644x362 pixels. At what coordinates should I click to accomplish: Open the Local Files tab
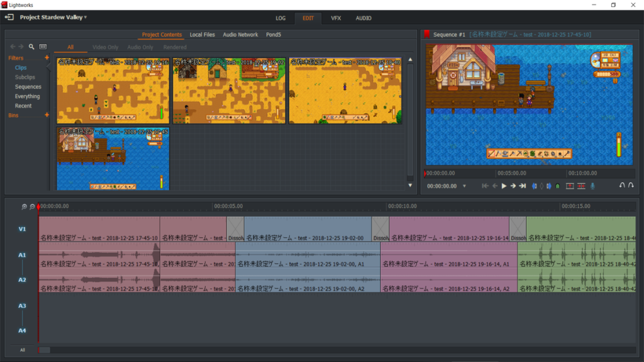[x=202, y=35]
